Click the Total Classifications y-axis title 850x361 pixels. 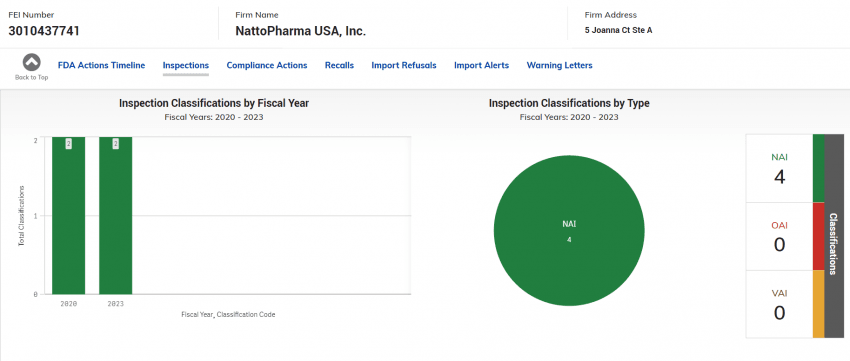(x=22, y=216)
